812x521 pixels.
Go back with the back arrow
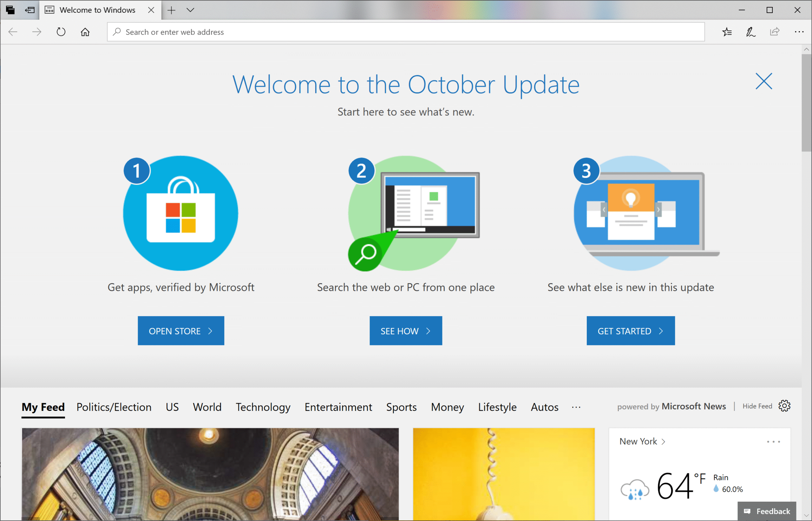click(13, 32)
